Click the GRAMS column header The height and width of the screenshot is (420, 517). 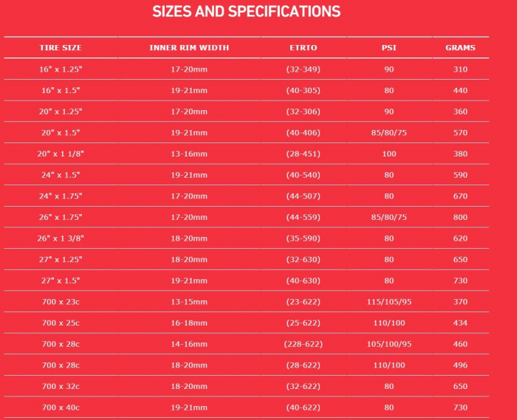point(460,48)
